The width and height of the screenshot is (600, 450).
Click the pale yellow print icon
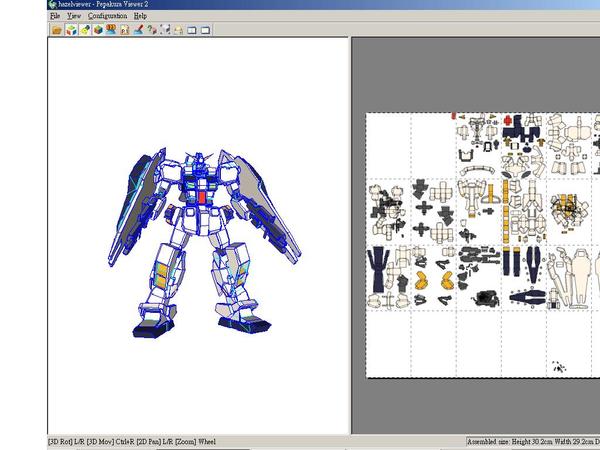[x=178, y=30]
